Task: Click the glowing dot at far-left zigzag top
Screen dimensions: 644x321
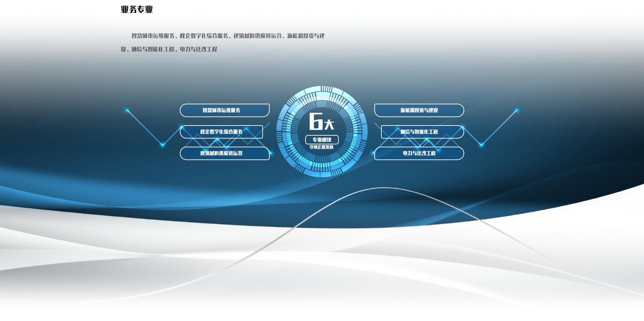Action: [127, 110]
